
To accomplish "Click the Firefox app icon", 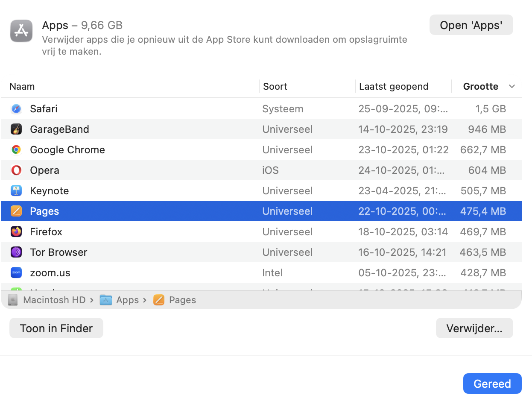I will point(16,231).
